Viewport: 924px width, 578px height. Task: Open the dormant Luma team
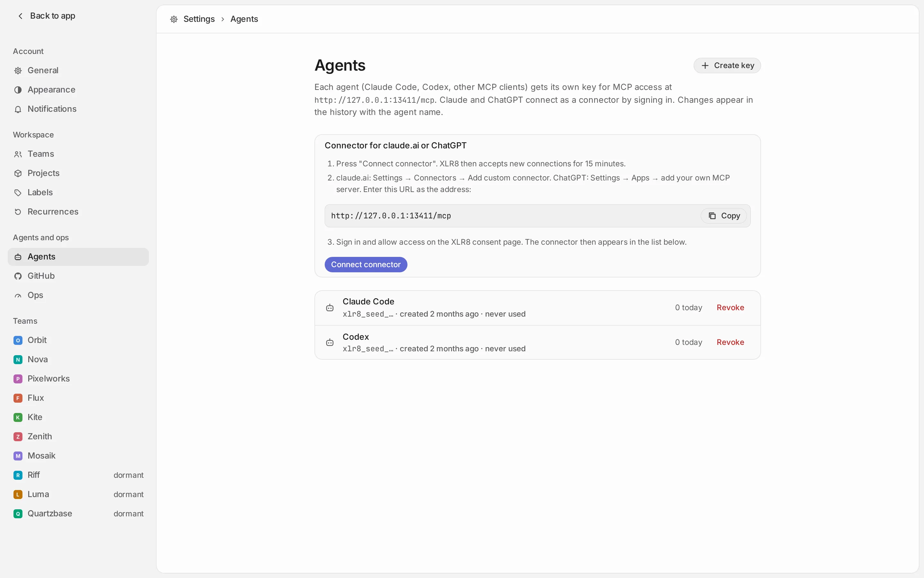(x=78, y=494)
